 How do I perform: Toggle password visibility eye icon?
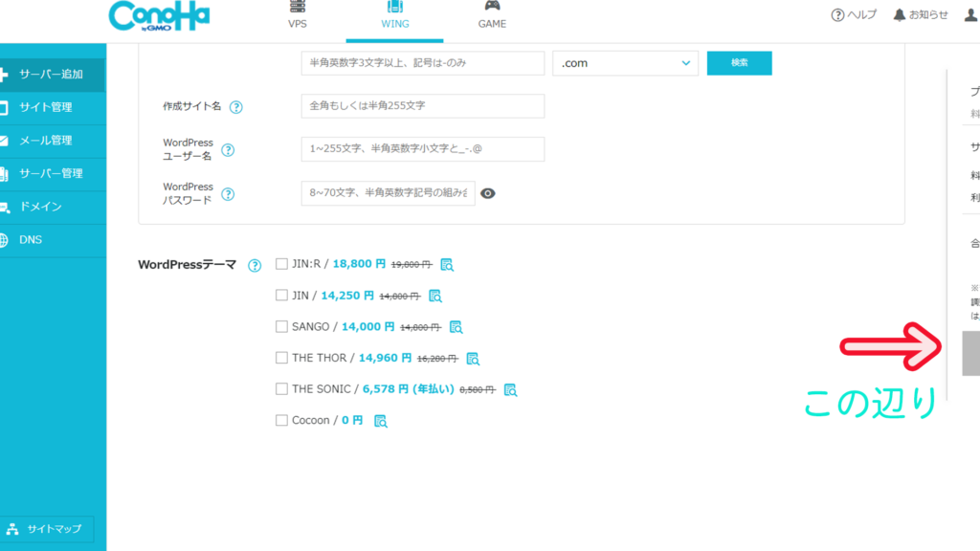[x=488, y=193]
